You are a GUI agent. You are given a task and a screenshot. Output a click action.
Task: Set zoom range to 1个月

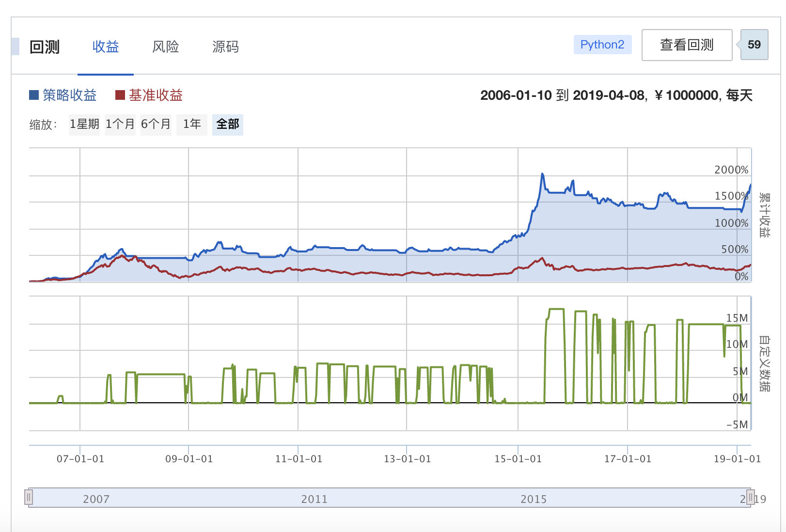pyautogui.click(x=120, y=125)
